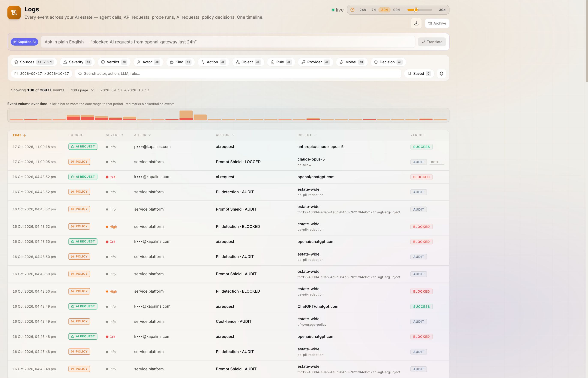The height and width of the screenshot is (378, 588).
Task: Expand the Actor column header chevron
Action: (x=150, y=135)
